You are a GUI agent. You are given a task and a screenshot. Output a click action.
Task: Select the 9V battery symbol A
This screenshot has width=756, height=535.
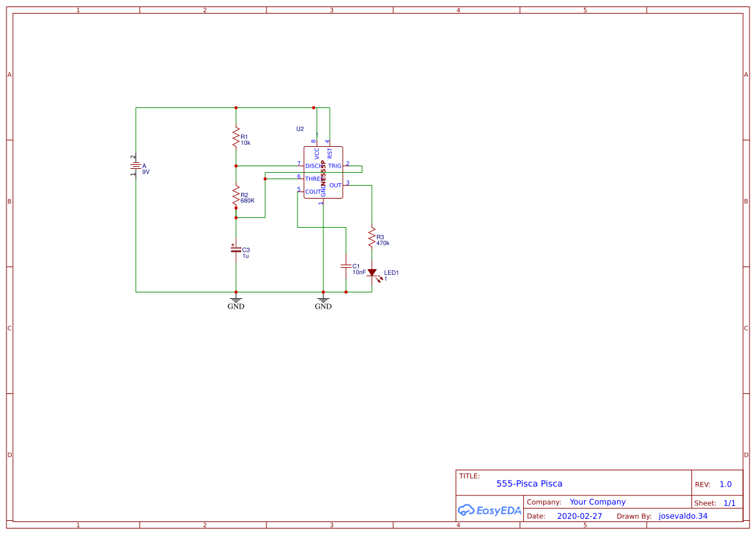(x=136, y=165)
